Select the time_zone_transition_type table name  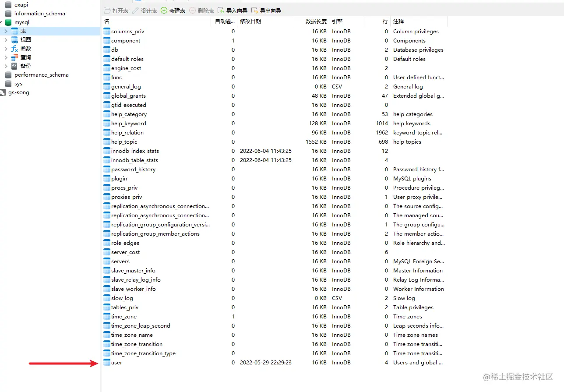coord(143,353)
